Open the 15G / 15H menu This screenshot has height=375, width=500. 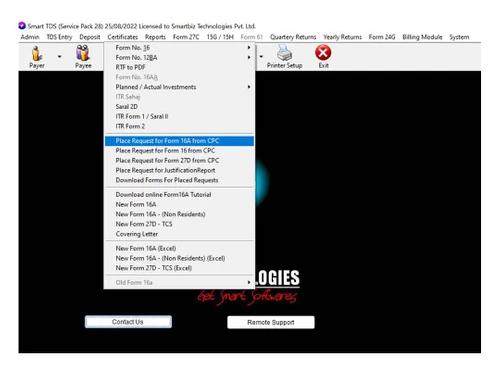(220, 37)
